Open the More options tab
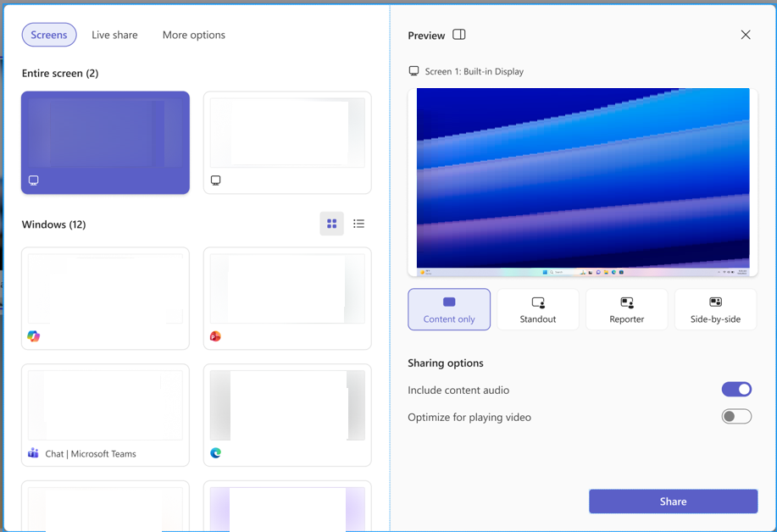 pos(194,35)
